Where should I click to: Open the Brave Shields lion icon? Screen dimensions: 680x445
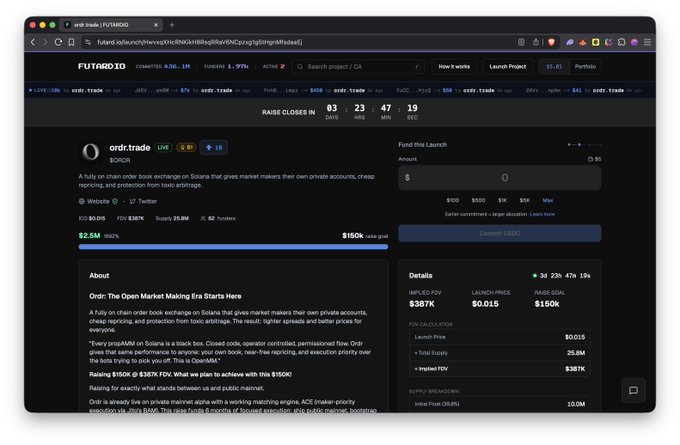(x=551, y=42)
